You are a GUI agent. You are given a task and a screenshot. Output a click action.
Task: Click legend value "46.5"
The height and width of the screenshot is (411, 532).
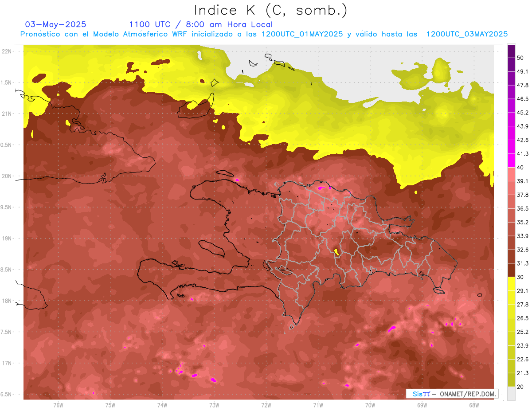523,99
